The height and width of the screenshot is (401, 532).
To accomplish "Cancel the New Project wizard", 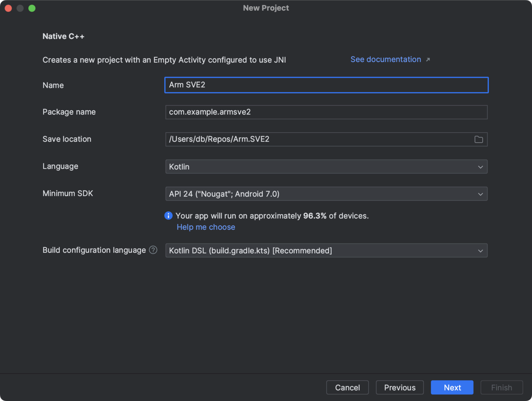I will click(347, 387).
